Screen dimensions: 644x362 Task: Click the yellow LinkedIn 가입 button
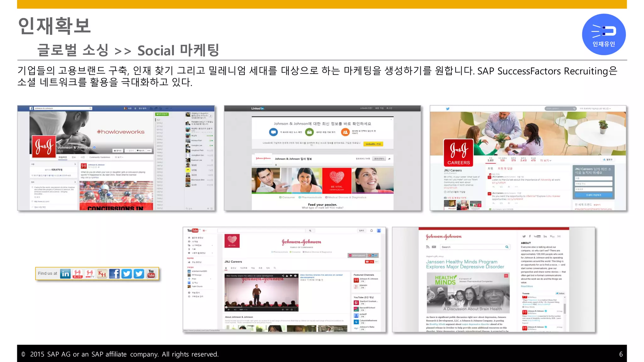(373, 144)
